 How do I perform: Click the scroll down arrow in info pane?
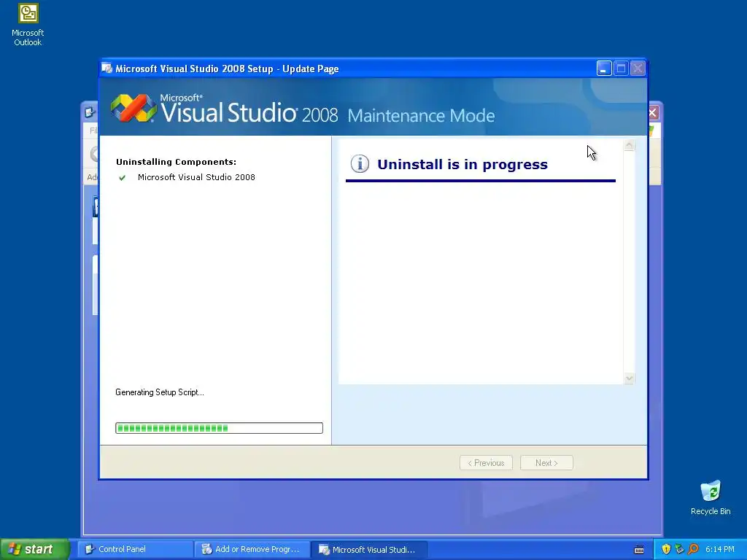pos(630,378)
